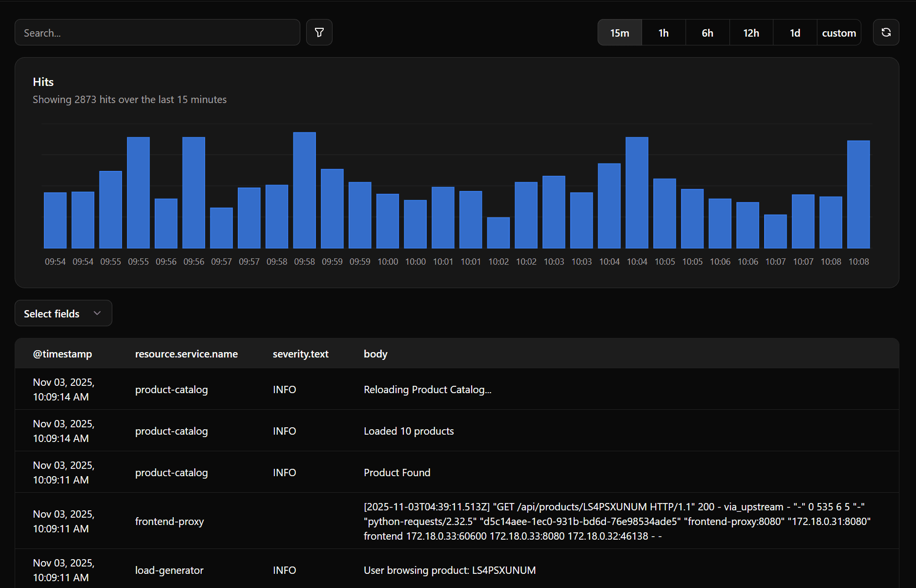This screenshot has width=916, height=588.
Task: Select the 15m time range
Action: pos(620,33)
